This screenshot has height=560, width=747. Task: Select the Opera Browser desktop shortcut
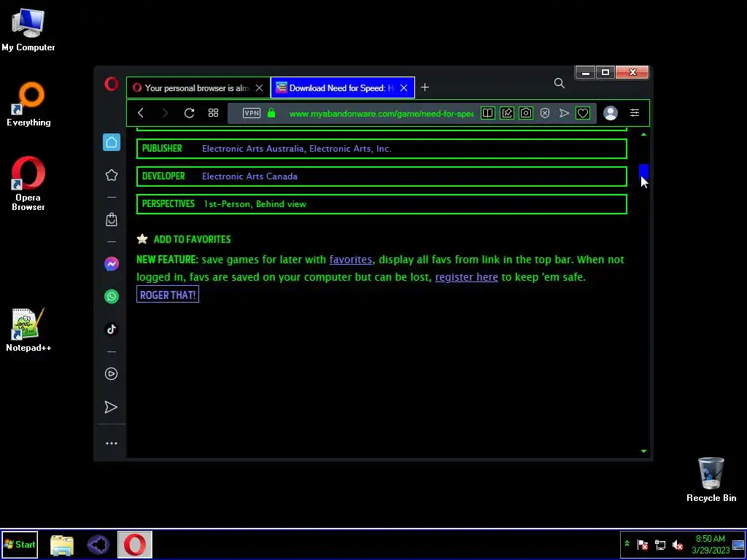(28, 184)
